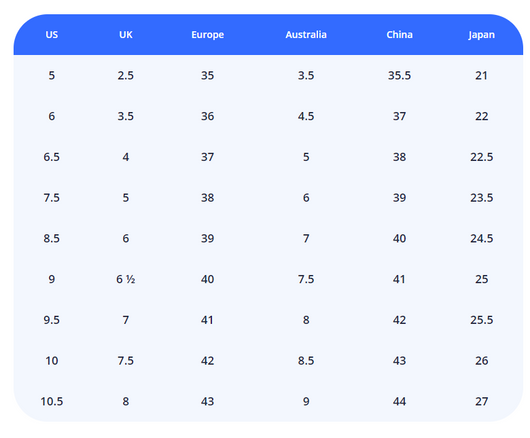
Task: Click the Japan 27 size cell
Action: pyautogui.click(x=482, y=402)
